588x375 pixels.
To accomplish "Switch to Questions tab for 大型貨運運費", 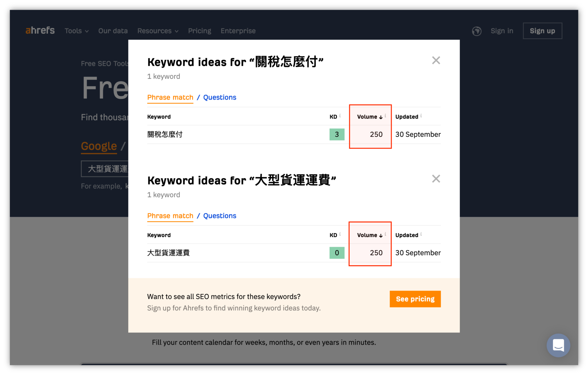I will pyautogui.click(x=220, y=216).
